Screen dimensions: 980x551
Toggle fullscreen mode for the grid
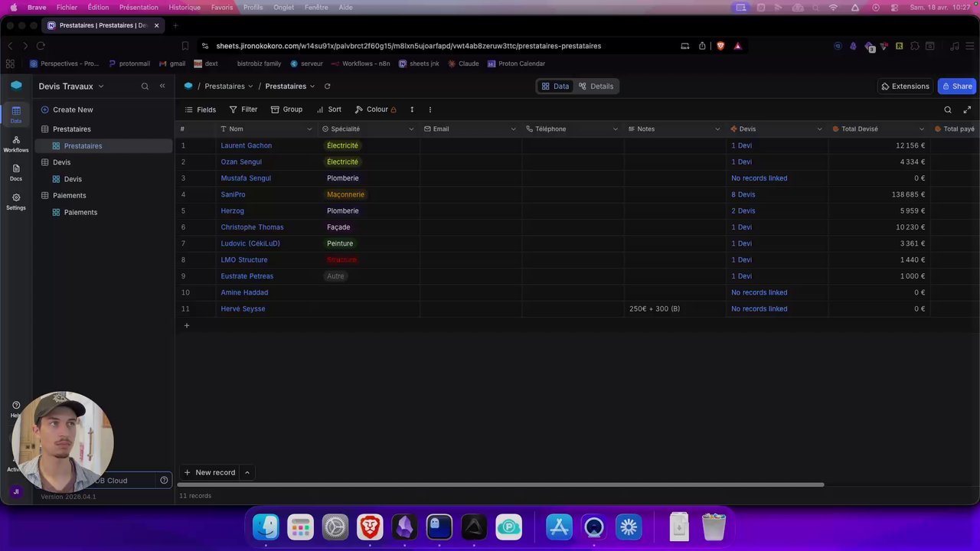(967, 109)
